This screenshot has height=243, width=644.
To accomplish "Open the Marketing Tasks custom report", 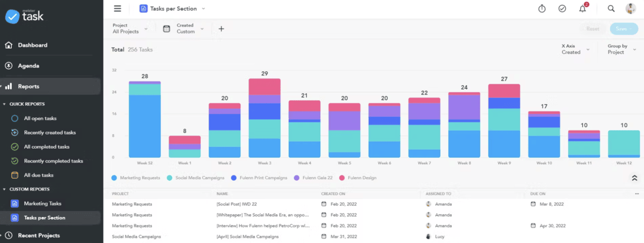I will pyautogui.click(x=42, y=203).
